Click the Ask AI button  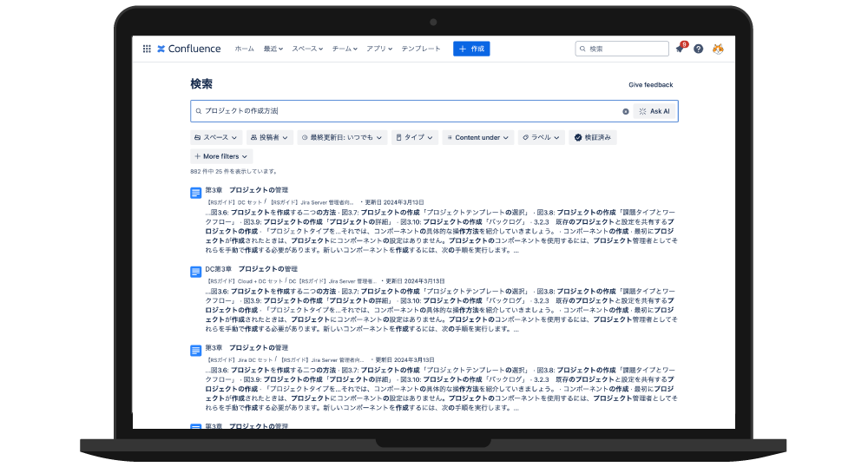[654, 111]
